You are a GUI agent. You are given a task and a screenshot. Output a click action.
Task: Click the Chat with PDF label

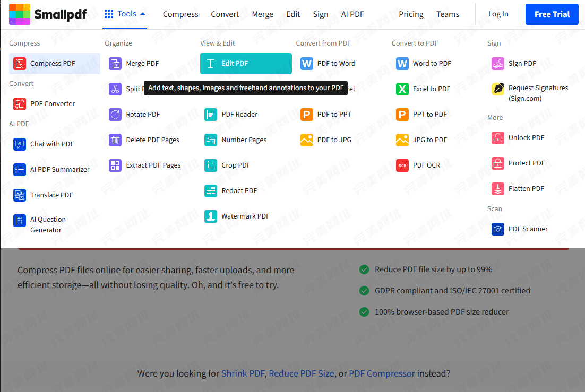pyautogui.click(x=52, y=144)
